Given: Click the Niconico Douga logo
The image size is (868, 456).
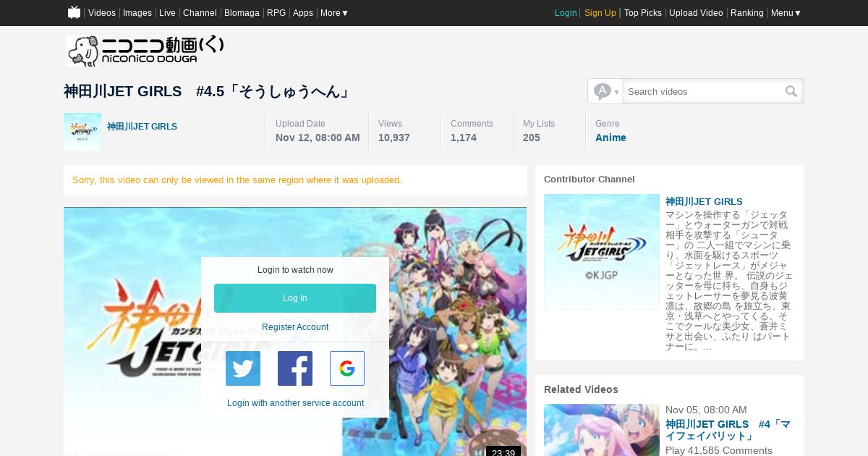Looking at the screenshot, I should tap(145, 51).
